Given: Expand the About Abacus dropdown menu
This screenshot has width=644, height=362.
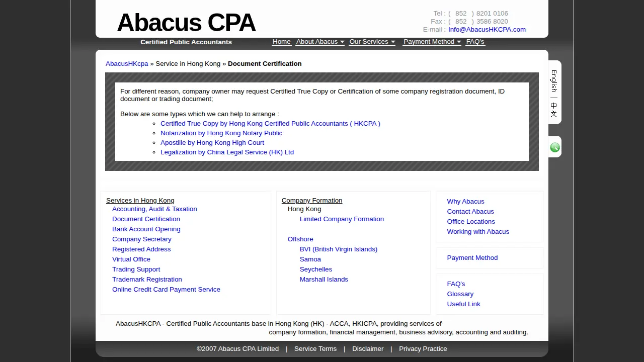Looking at the screenshot, I should [x=320, y=42].
